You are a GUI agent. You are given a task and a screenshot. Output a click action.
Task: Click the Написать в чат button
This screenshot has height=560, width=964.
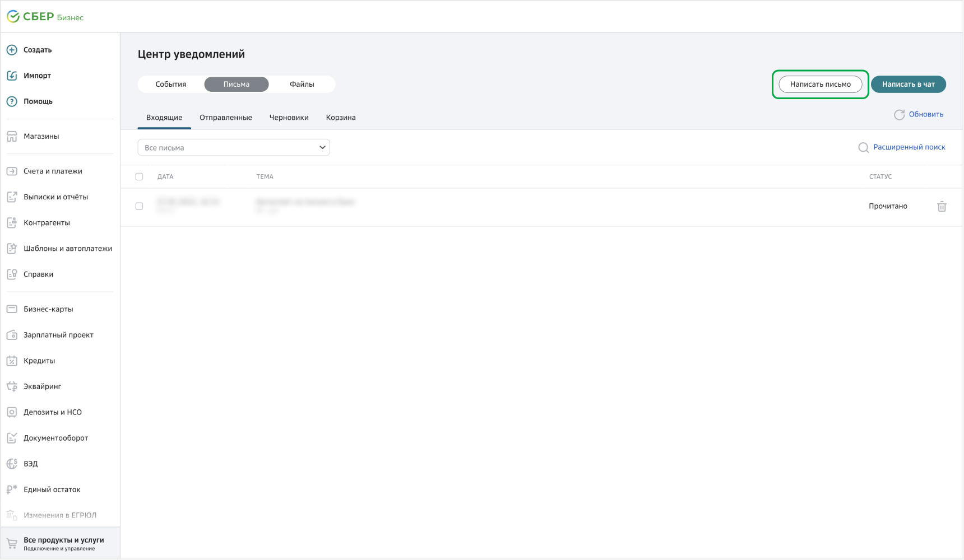909,85
